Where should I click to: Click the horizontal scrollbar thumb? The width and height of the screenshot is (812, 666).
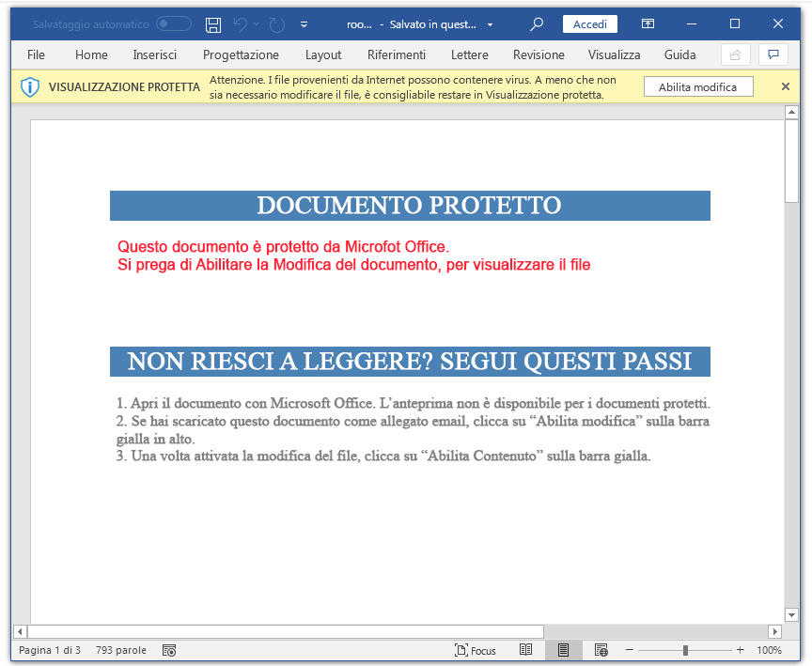(286, 631)
